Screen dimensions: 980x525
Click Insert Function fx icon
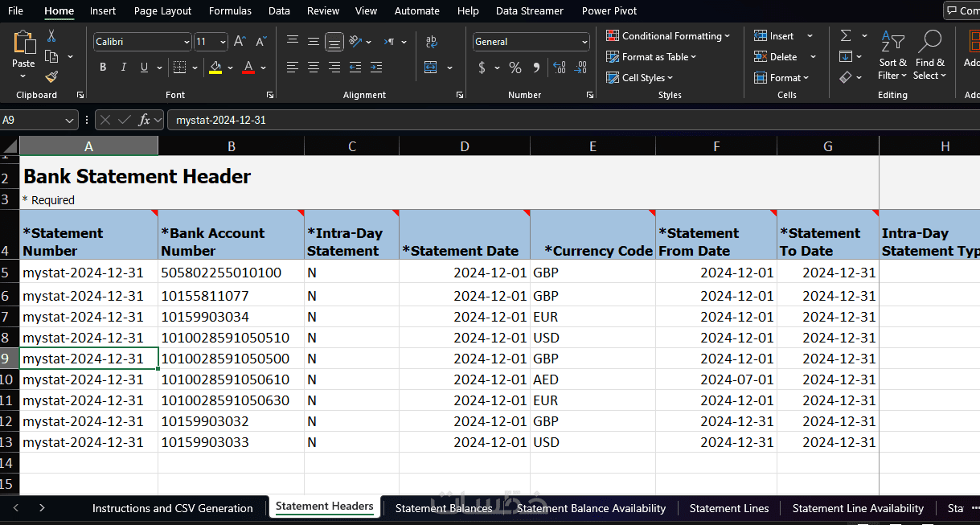tap(145, 120)
